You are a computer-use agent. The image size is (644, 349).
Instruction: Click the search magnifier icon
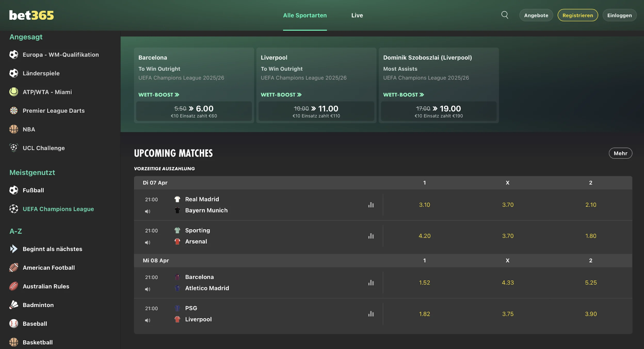[x=505, y=15]
